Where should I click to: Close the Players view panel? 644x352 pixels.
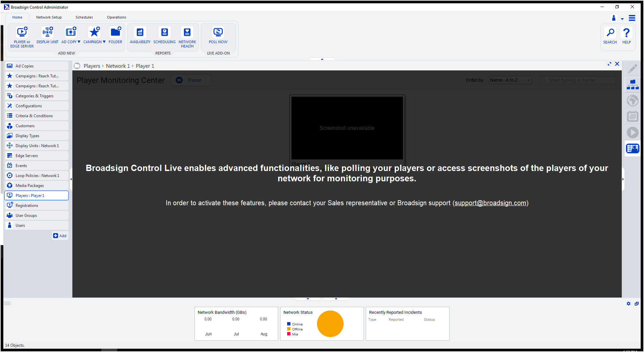coord(617,64)
